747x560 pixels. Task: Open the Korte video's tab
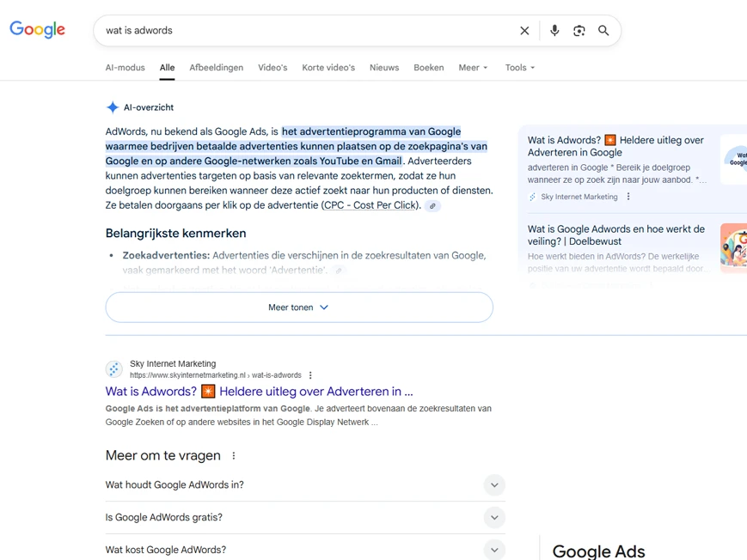click(x=328, y=68)
